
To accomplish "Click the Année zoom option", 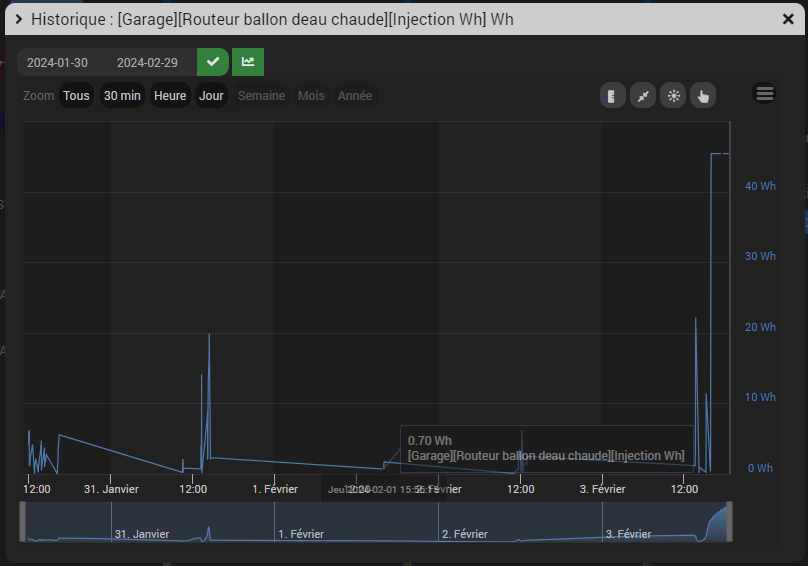I will pos(355,96).
